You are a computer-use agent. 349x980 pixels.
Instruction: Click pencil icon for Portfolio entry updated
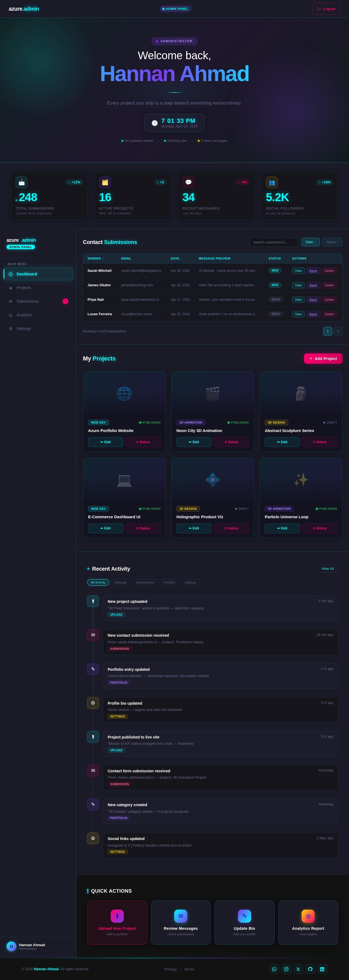click(x=93, y=669)
